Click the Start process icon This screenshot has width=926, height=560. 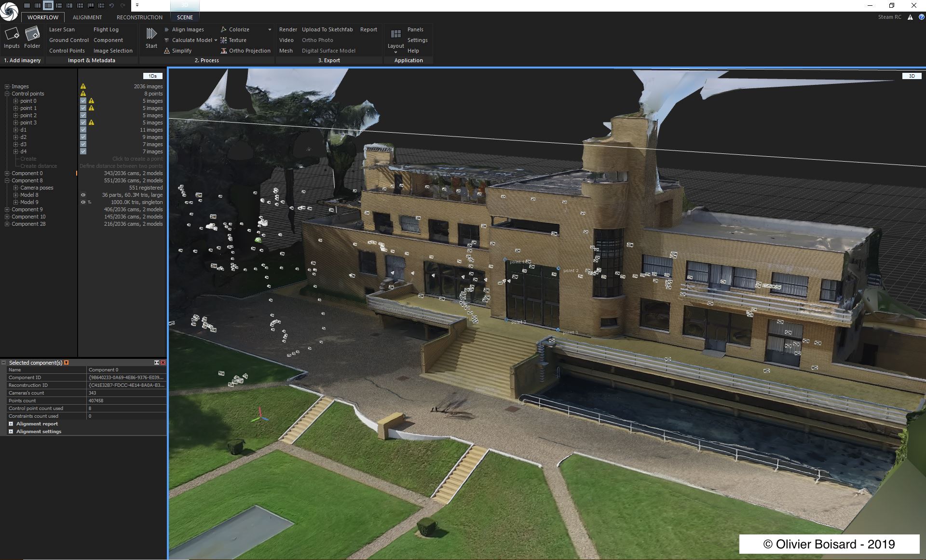151,34
